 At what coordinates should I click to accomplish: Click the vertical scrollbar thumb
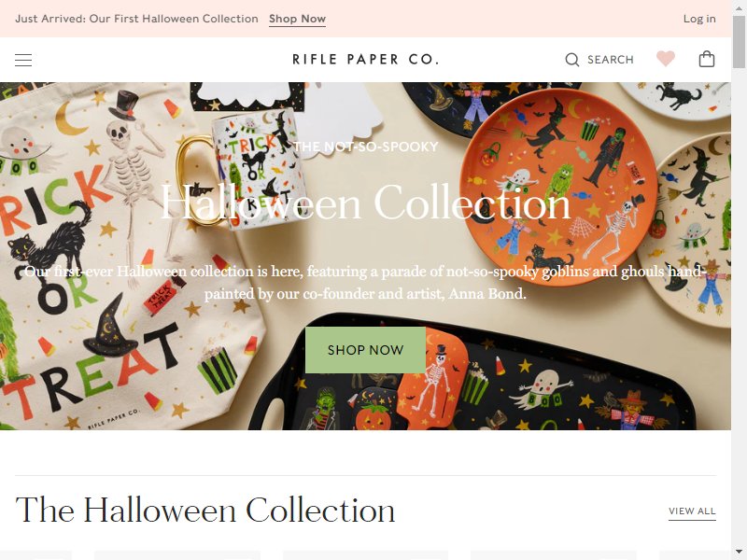point(739,41)
